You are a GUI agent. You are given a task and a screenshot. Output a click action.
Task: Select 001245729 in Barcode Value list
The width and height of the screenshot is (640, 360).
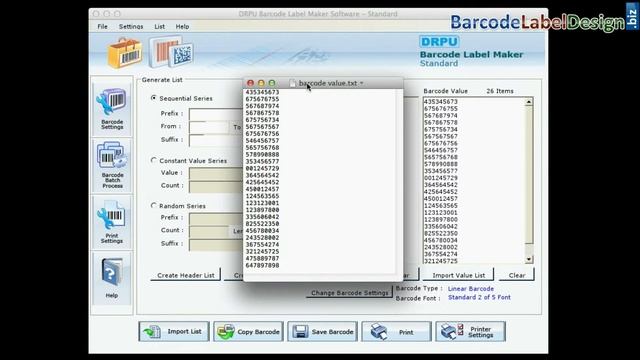440,178
